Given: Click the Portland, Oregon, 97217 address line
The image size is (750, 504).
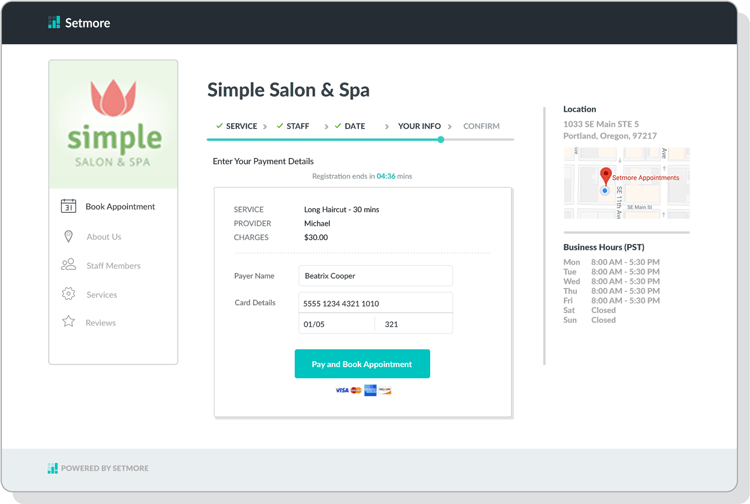Looking at the screenshot, I should [610, 136].
